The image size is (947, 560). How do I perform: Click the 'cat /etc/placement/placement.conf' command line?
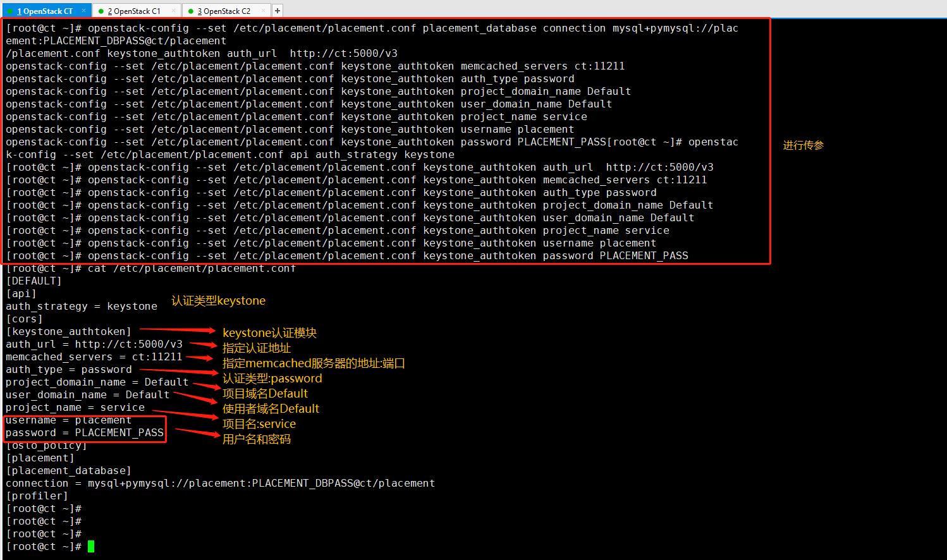click(x=151, y=269)
